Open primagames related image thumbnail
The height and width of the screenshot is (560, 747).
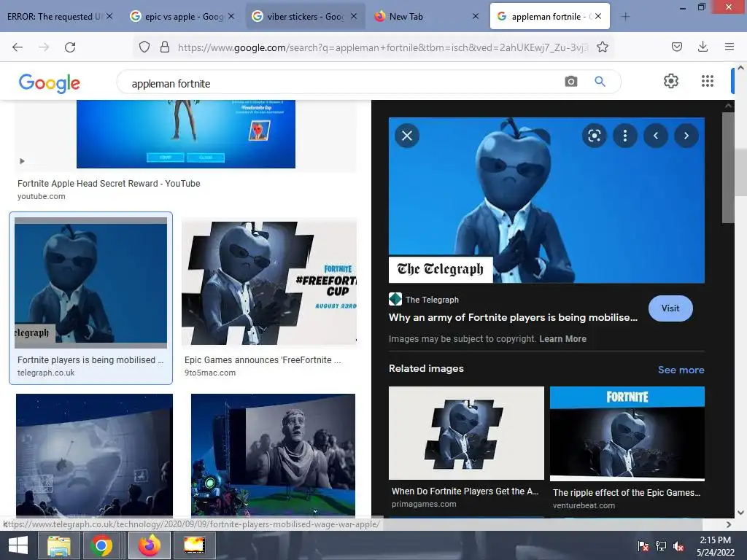(466, 433)
